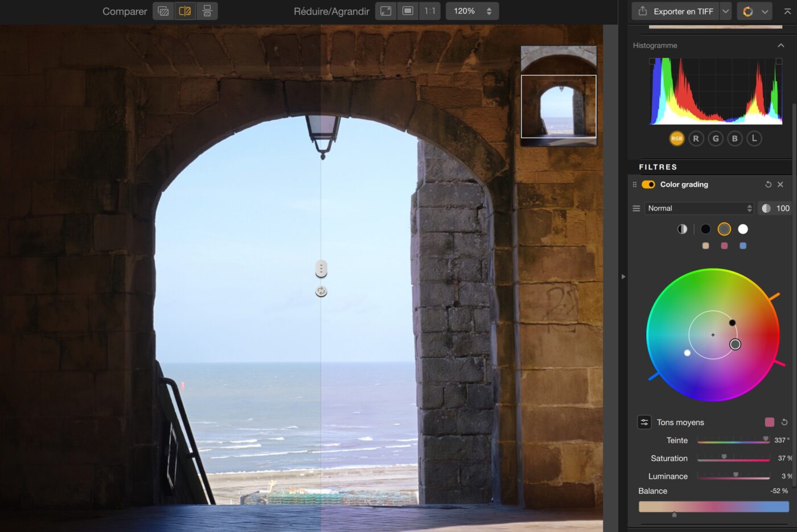
Task: Activate the side-by-side split compare view
Action: (185, 11)
